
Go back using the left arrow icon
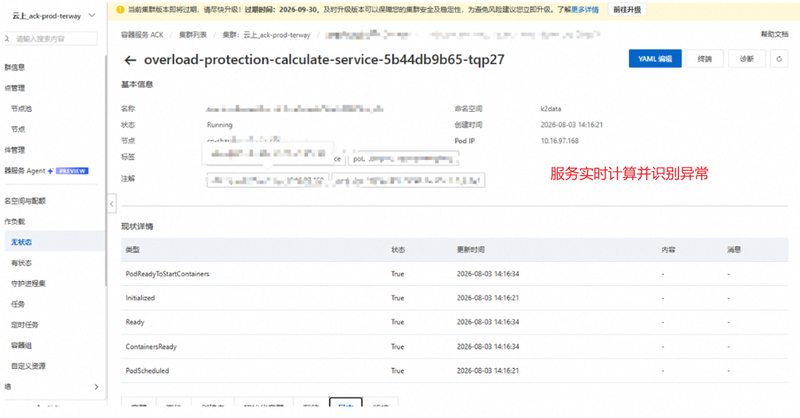(x=130, y=60)
